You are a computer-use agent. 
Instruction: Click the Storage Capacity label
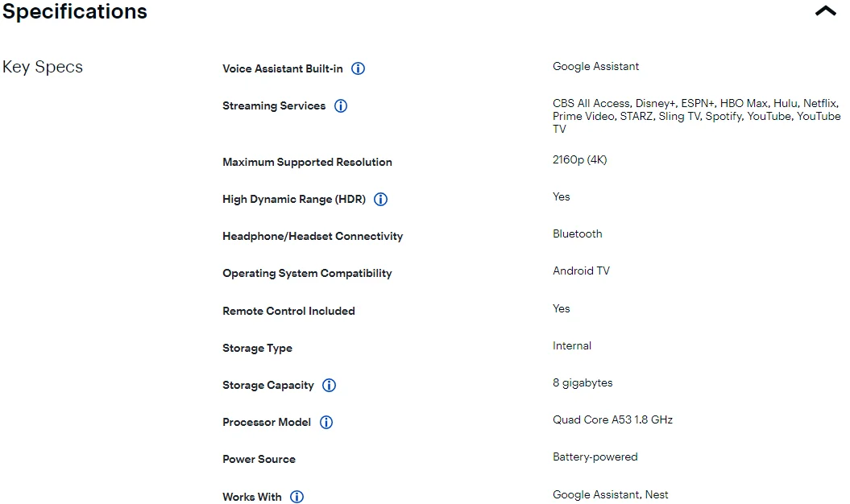coord(267,386)
